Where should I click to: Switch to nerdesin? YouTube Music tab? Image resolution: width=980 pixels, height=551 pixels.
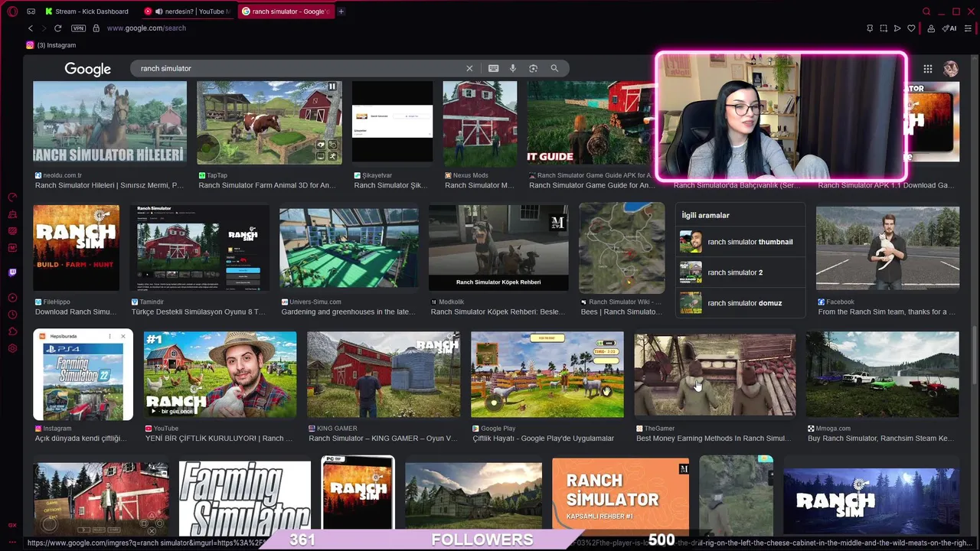tap(187, 11)
